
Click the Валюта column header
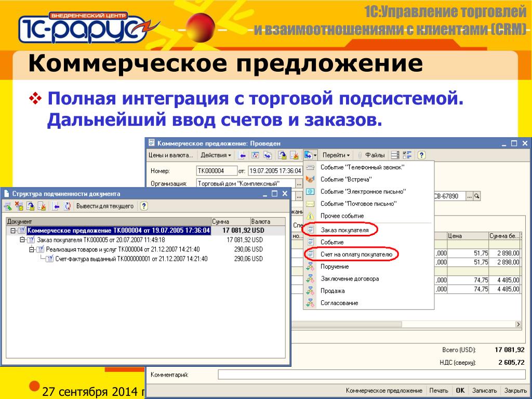point(268,221)
